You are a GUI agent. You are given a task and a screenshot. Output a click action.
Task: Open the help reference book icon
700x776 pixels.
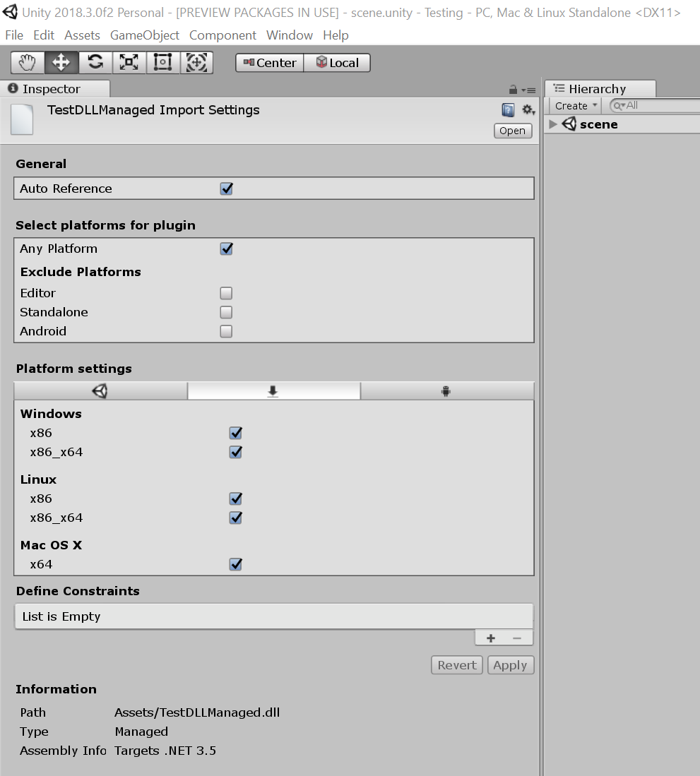click(508, 110)
